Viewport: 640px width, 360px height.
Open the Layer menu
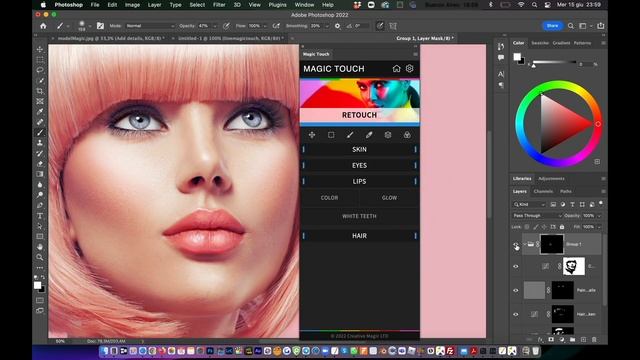coord(154,5)
